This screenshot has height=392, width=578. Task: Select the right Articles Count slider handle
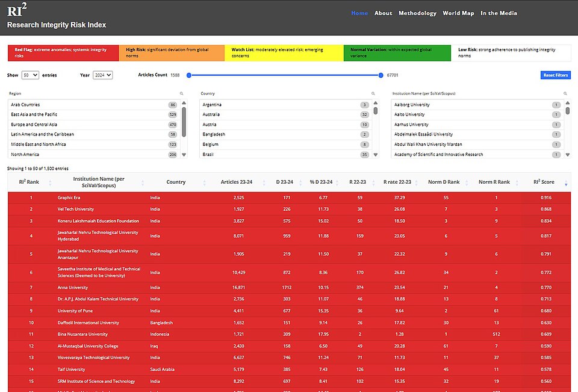(x=381, y=75)
